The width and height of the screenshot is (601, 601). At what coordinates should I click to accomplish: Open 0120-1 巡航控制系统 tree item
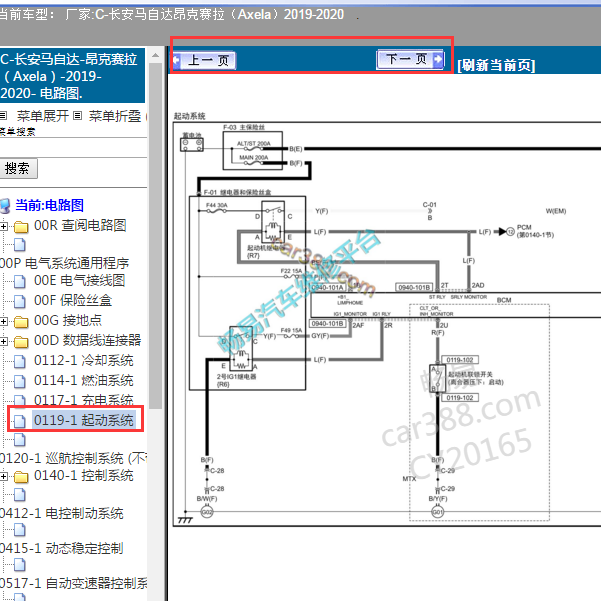pyautogui.click(x=73, y=458)
